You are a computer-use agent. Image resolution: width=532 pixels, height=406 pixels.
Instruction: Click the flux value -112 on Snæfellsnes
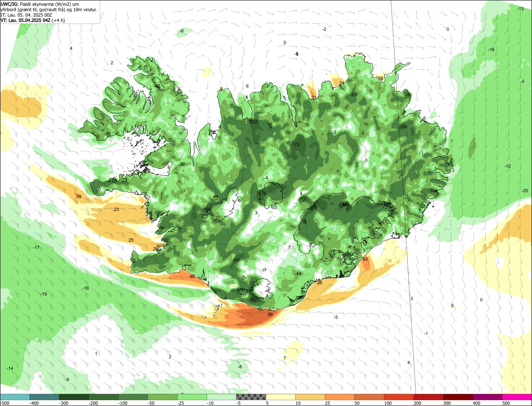(112, 181)
